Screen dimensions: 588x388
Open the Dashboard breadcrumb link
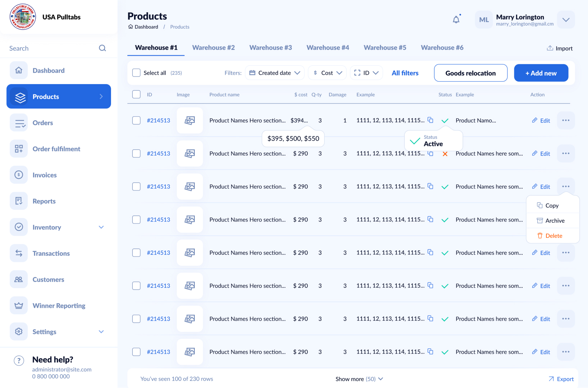(x=146, y=27)
